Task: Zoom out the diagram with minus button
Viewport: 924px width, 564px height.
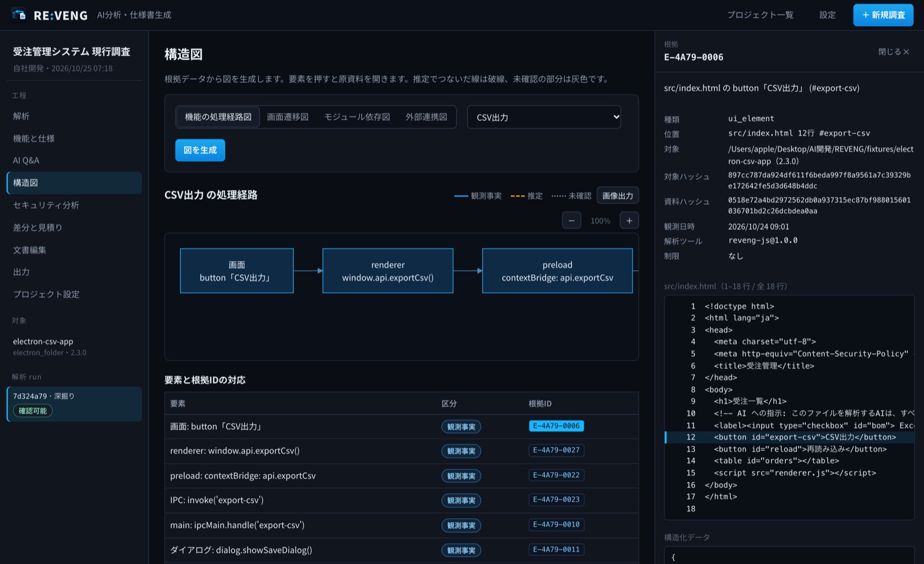Action: (x=572, y=221)
